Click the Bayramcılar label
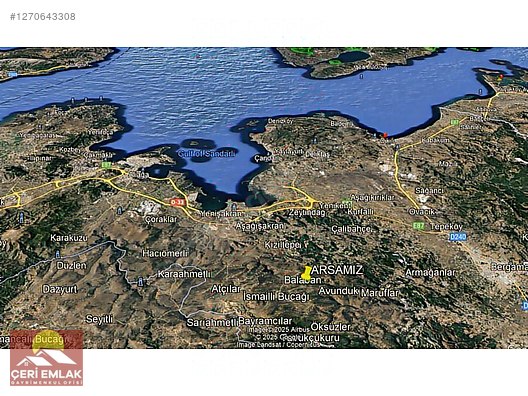 click(x=265, y=321)
